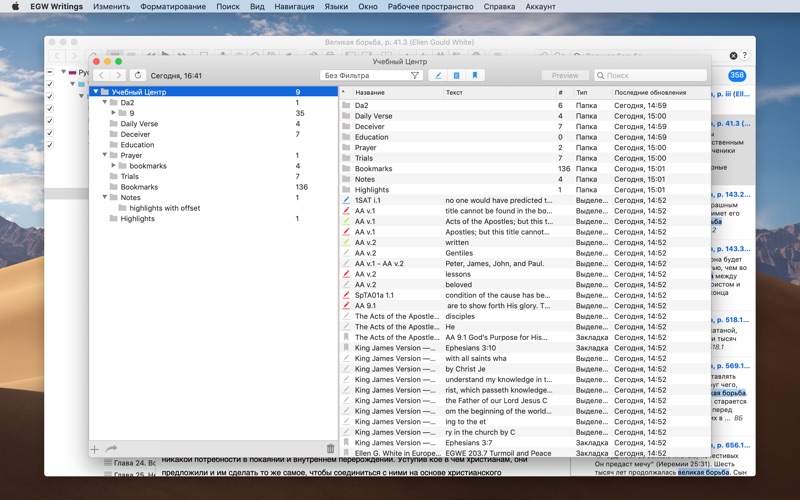800x500 pixels.
Task: Expand the folder named 9 under Da2
Action: coord(114,113)
